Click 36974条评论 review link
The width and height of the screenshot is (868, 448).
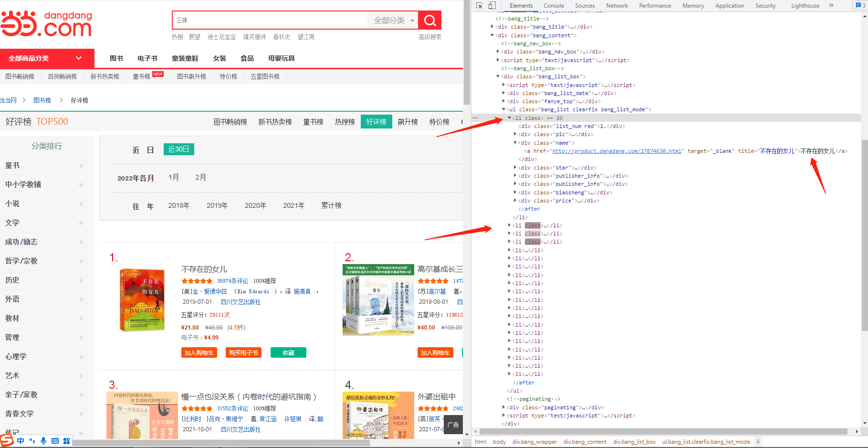232,281
